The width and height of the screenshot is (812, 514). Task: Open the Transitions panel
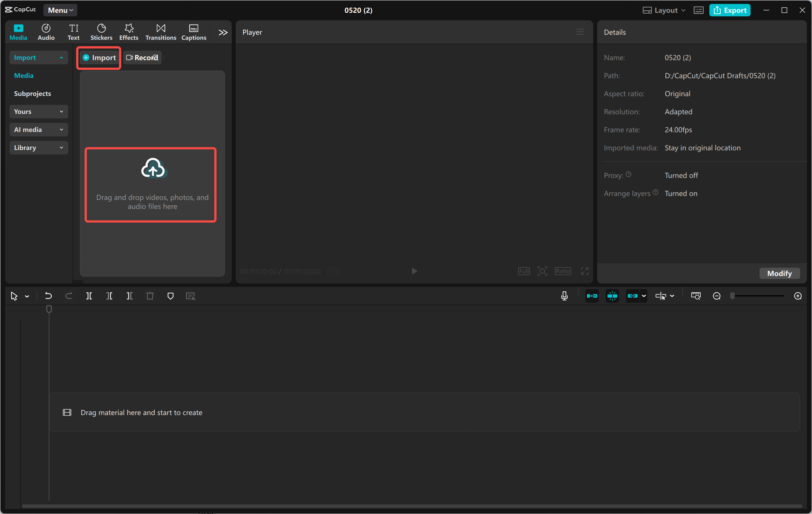click(160, 32)
